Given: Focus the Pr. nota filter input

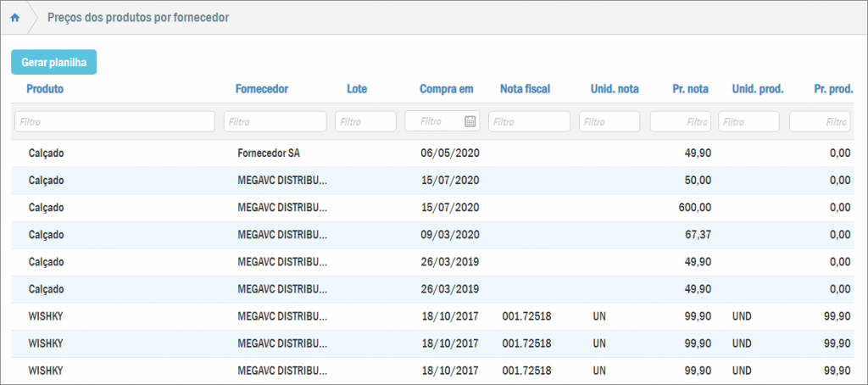Looking at the screenshot, I should [x=680, y=122].
